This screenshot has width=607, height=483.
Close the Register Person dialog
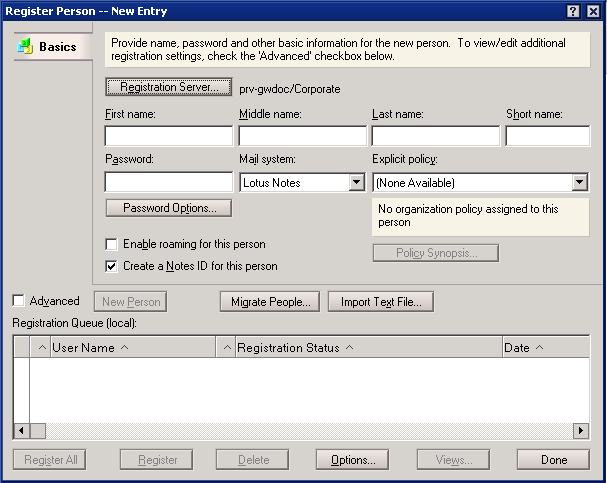coord(593,11)
